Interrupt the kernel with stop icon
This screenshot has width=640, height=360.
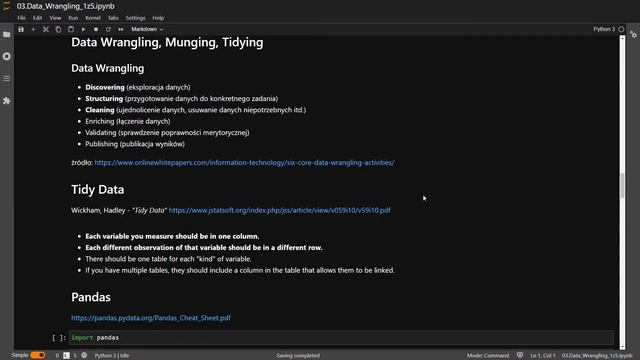[96, 29]
